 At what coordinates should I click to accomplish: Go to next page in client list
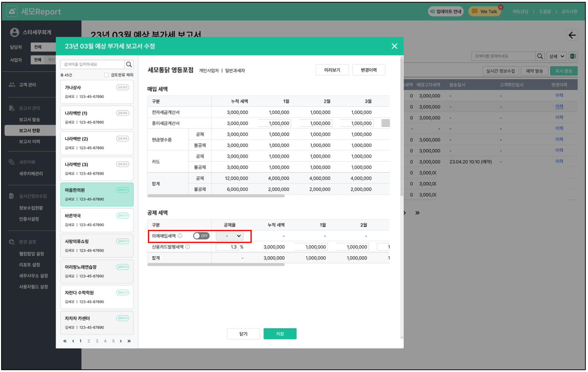[x=121, y=341]
